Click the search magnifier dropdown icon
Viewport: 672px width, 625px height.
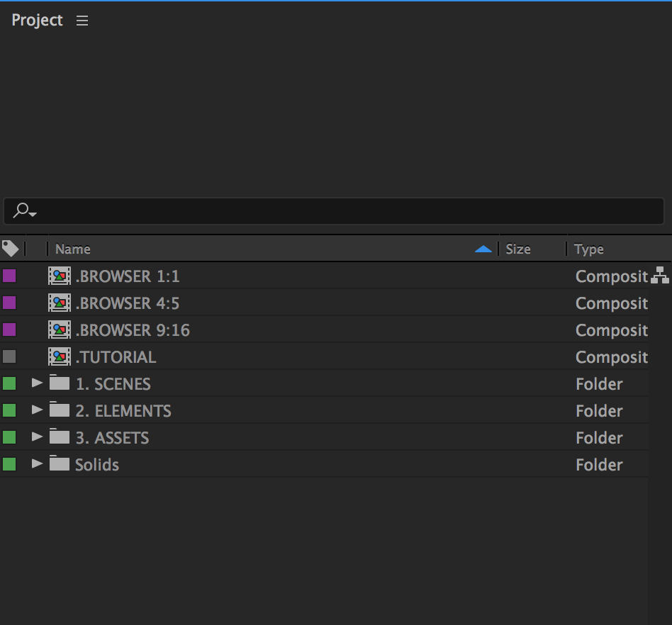pos(26,210)
